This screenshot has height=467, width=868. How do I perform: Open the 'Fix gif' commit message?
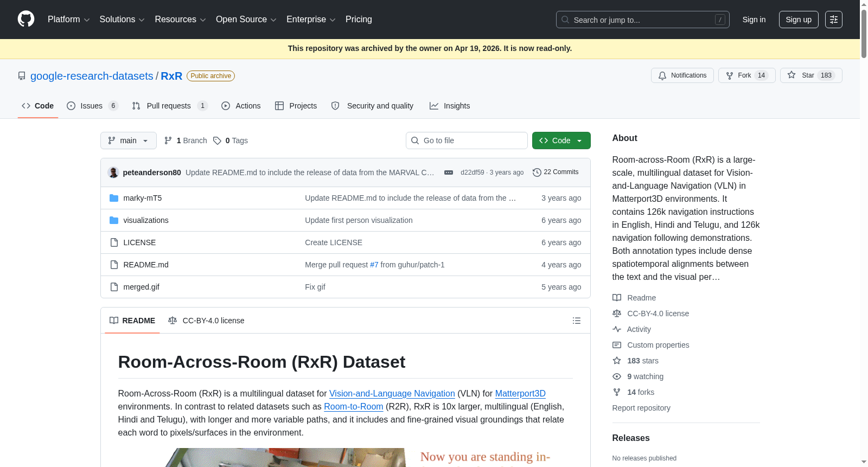point(315,287)
